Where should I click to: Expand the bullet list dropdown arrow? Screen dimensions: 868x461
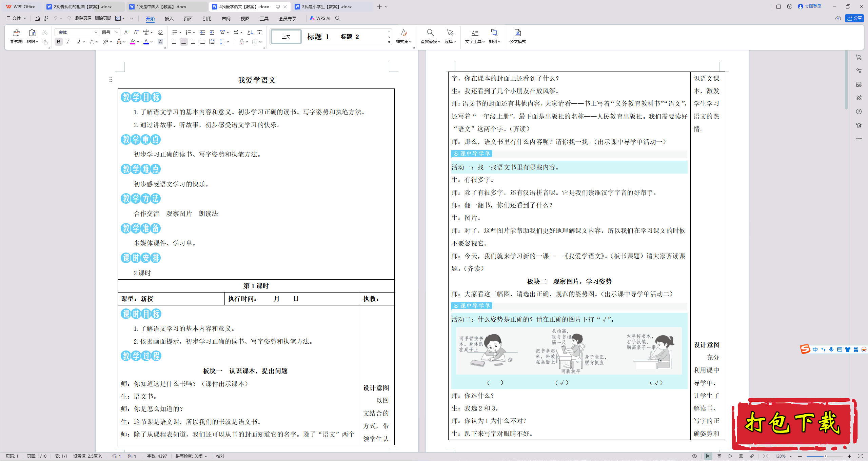tap(180, 33)
